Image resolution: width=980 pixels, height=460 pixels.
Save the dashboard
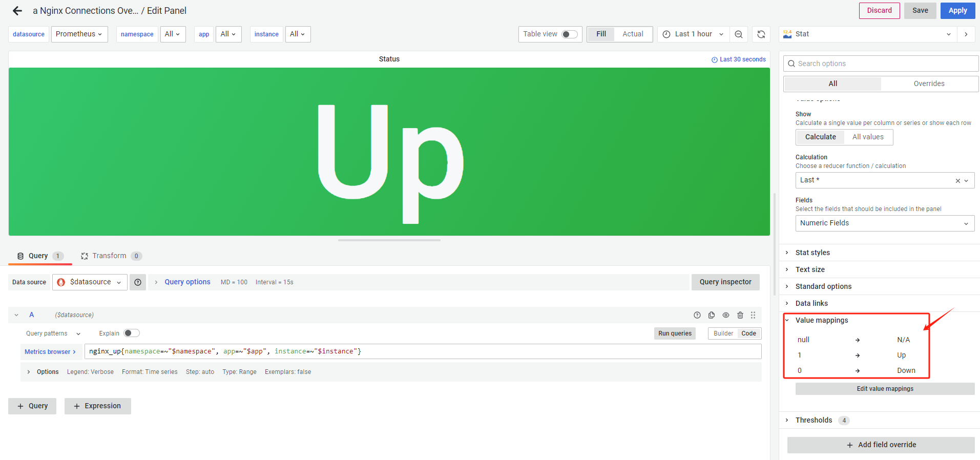(x=920, y=11)
